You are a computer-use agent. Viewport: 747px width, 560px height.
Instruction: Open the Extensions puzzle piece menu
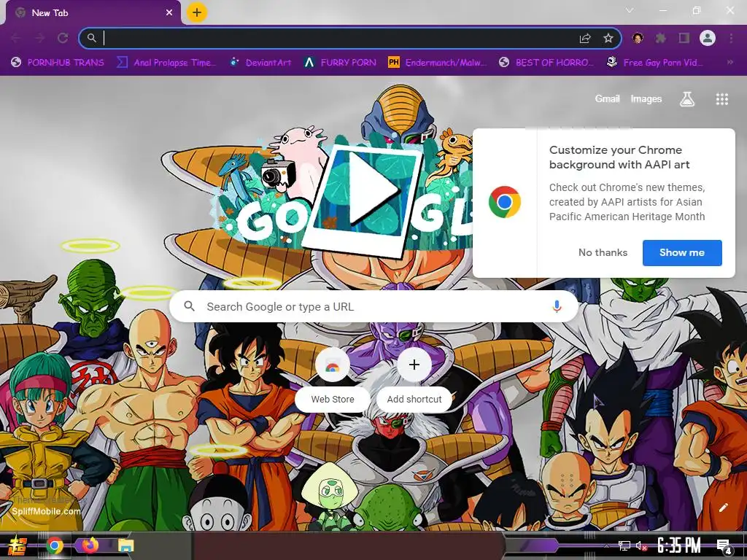pos(661,38)
